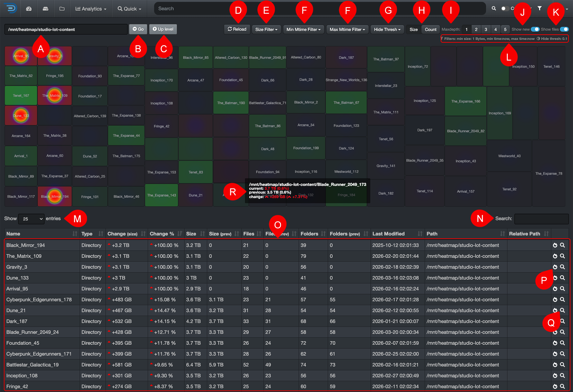Click magnifier icon in Inception_108 row
The image size is (573, 392).
562,376
